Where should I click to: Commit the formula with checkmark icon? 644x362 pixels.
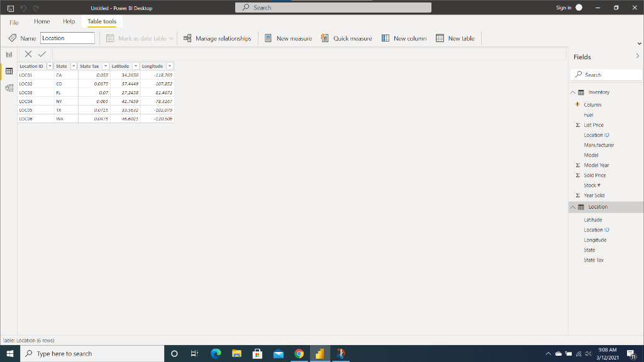(x=42, y=54)
